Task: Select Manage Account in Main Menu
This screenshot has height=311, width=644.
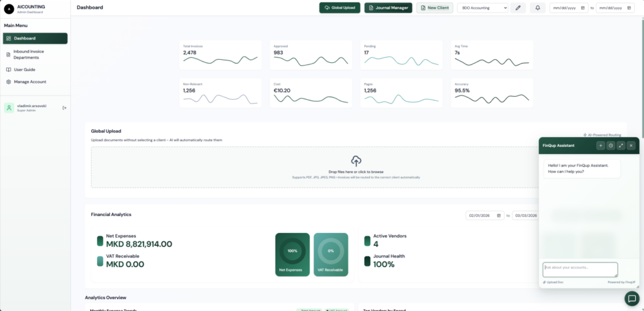Action: (x=30, y=82)
